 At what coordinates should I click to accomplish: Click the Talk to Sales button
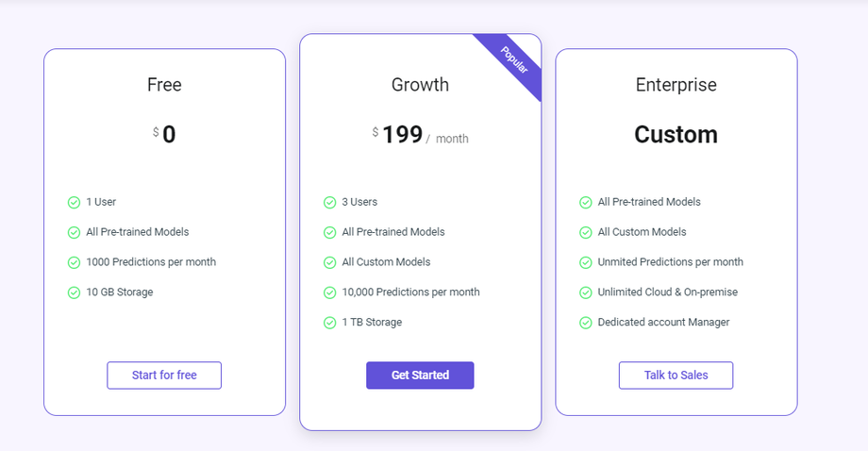pyautogui.click(x=676, y=376)
